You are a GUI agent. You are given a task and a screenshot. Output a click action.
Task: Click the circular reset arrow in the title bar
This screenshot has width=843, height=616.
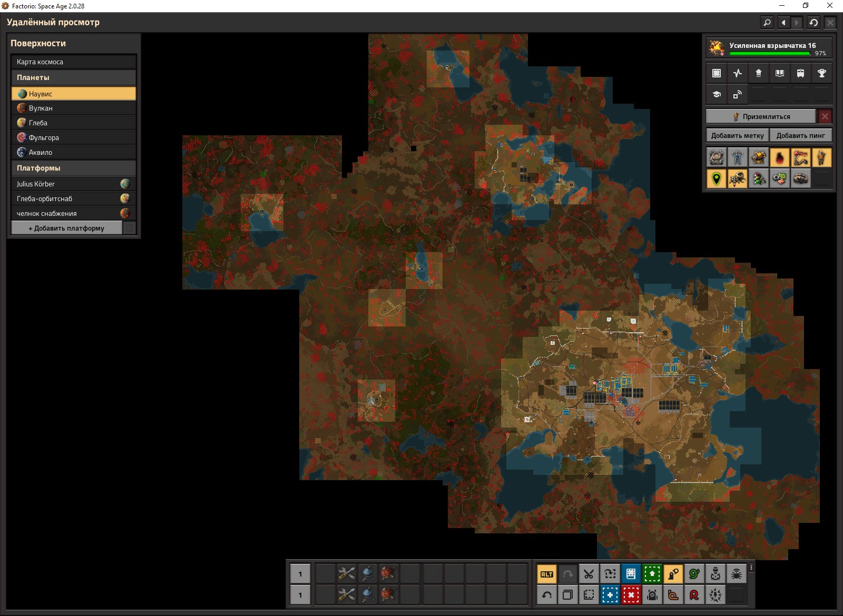pyautogui.click(x=813, y=23)
